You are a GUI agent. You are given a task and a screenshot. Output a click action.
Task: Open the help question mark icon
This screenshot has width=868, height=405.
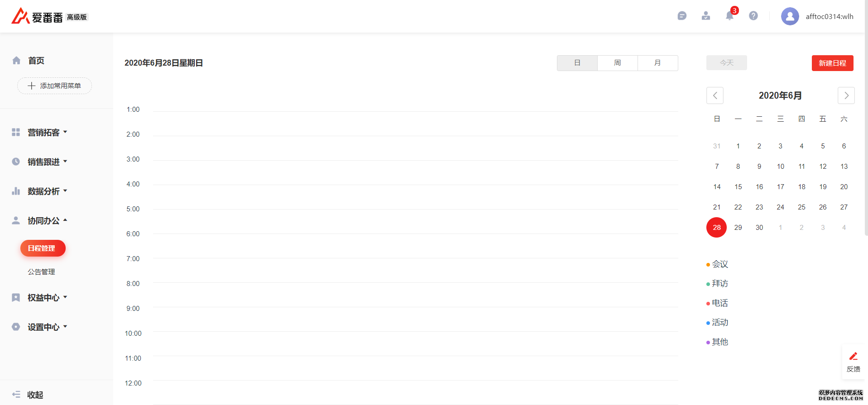[753, 16]
